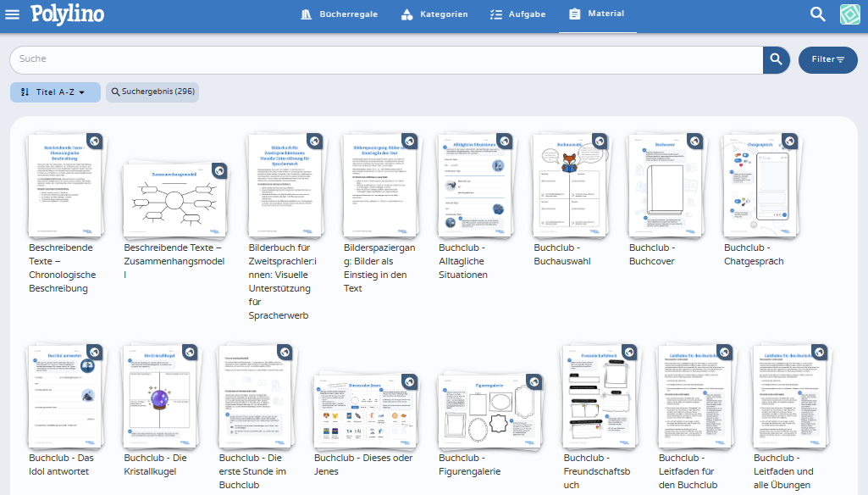Select the Material tab
Viewport: 868px width, 495px height.
click(597, 14)
